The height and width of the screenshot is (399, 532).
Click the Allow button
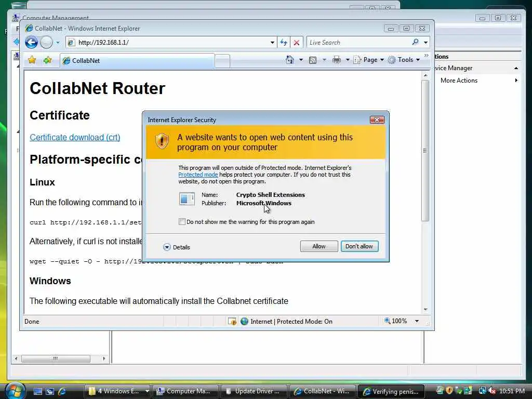click(319, 246)
